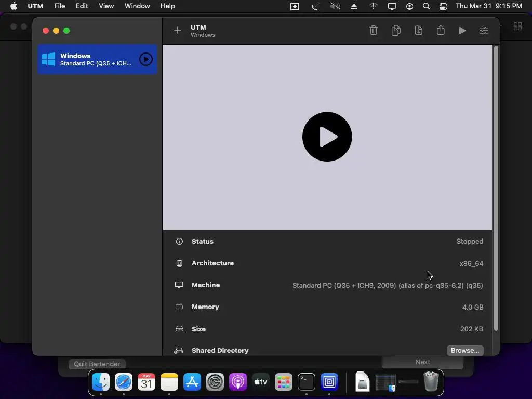Screen dimensions: 532x399
Task: Open Notes from the Dock
Action: click(169, 382)
